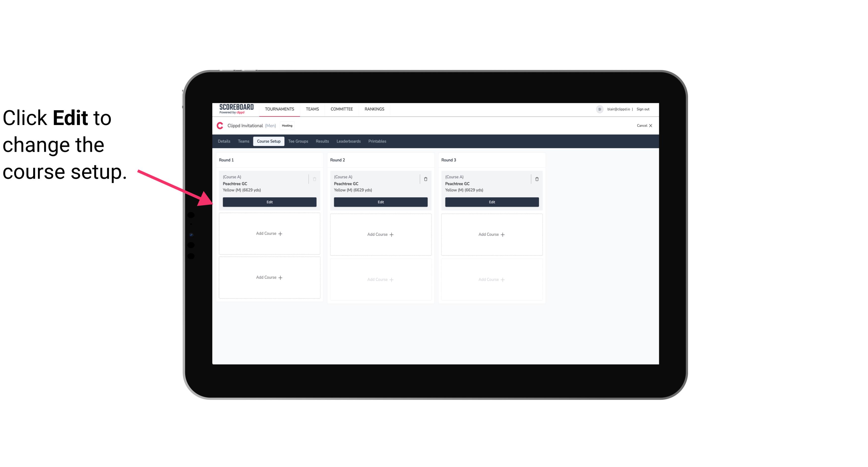Click Edit button for Round 2

380,202
